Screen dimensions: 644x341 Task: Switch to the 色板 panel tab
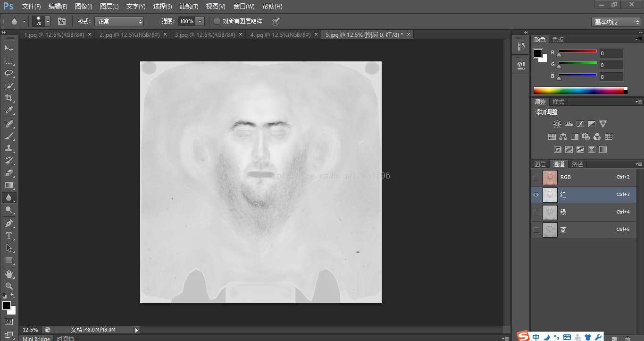point(558,40)
